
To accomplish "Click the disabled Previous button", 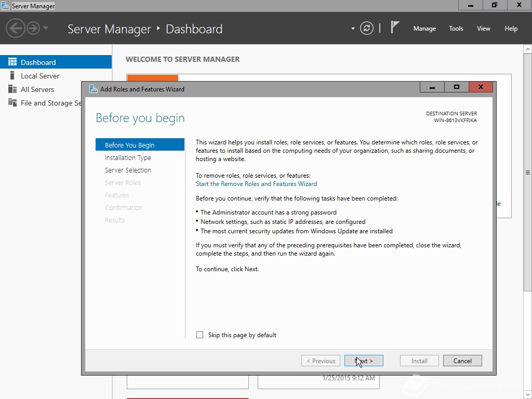I will [321, 361].
